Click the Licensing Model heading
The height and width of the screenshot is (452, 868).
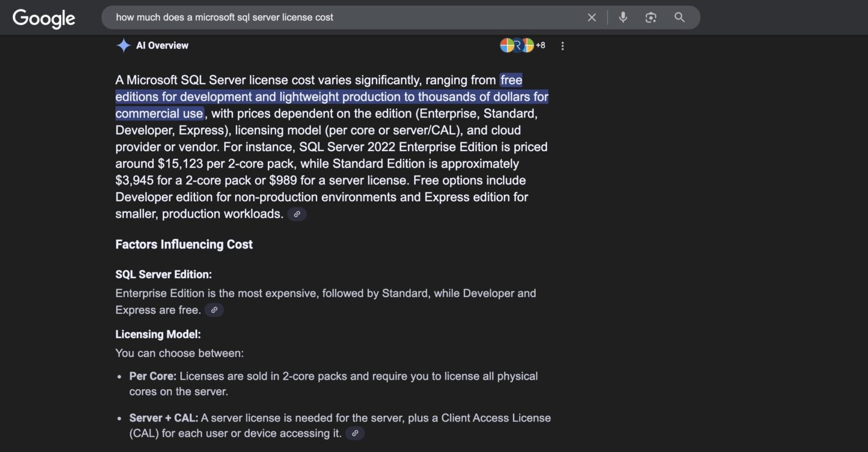click(158, 334)
